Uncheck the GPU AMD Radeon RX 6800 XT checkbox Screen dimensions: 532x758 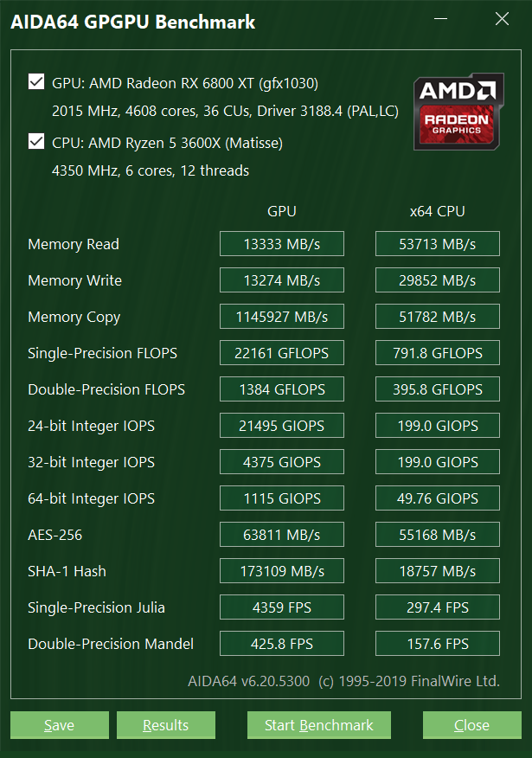pos(36,82)
